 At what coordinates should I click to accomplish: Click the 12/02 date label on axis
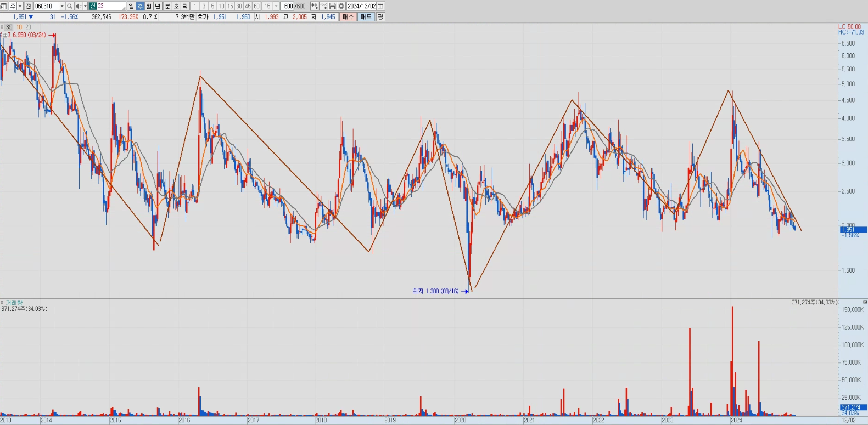tap(849, 421)
